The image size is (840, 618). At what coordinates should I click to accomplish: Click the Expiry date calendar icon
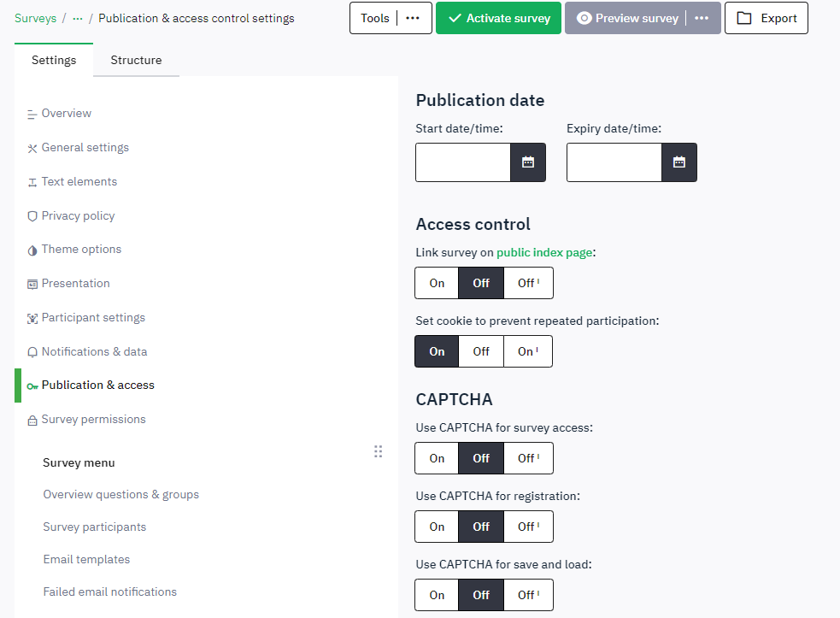pyautogui.click(x=679, y=162)
